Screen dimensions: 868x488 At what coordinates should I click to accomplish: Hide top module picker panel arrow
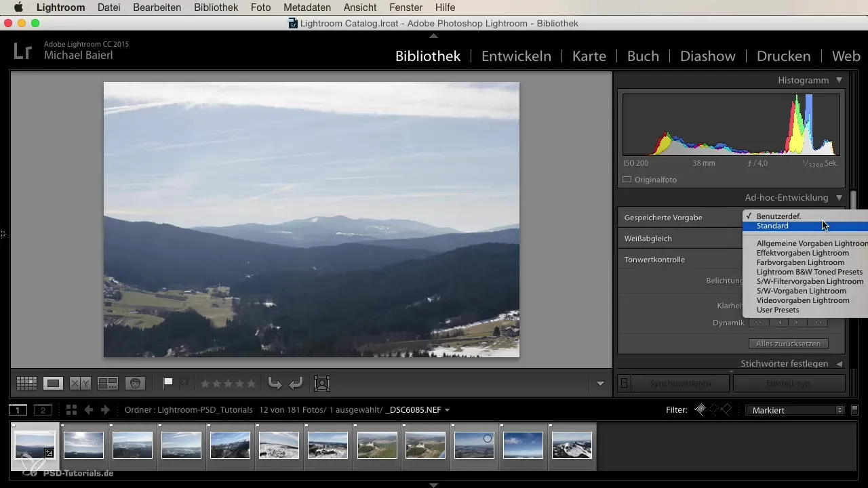434,35
